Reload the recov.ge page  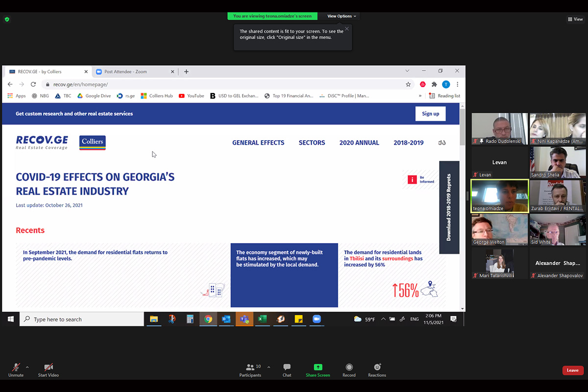[33, 84]
